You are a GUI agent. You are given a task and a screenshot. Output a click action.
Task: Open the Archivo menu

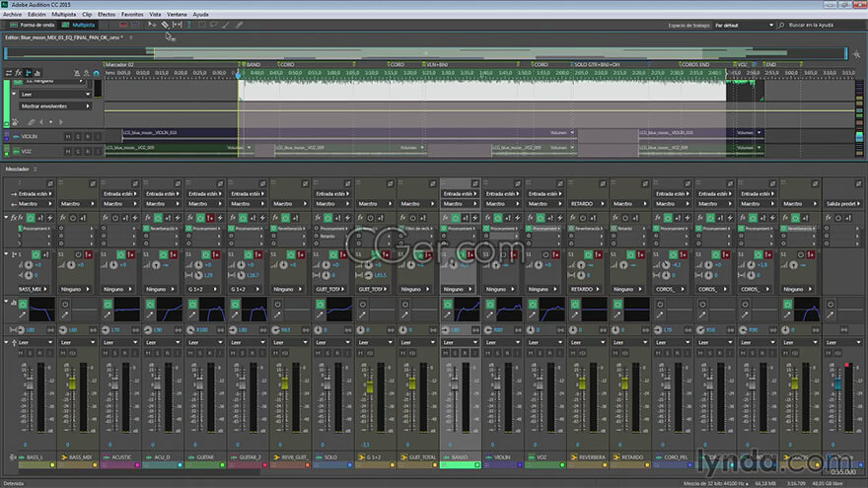click(12, 15)
